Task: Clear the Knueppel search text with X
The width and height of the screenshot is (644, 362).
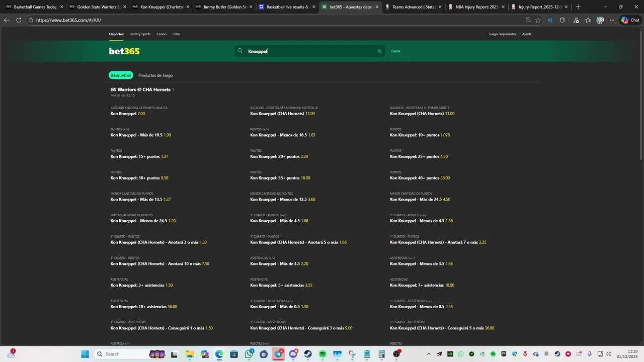Action: pos(379,51)
